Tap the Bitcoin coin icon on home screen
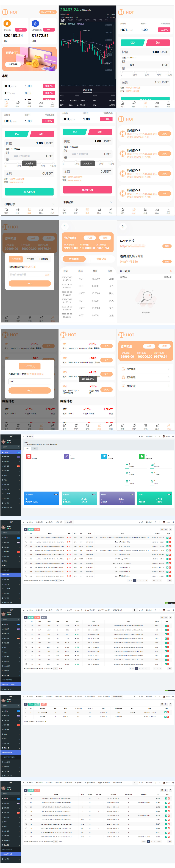Viewport: 175px width, 868px height. 7,24
